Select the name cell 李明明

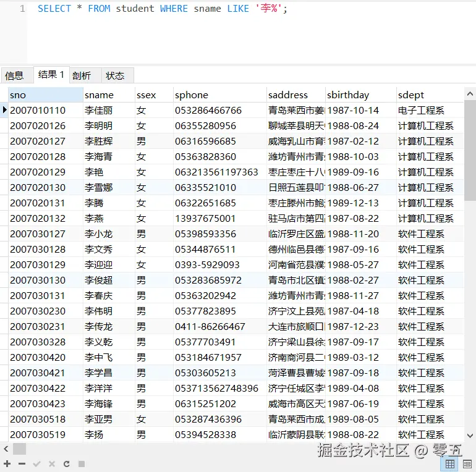point(109,125)
